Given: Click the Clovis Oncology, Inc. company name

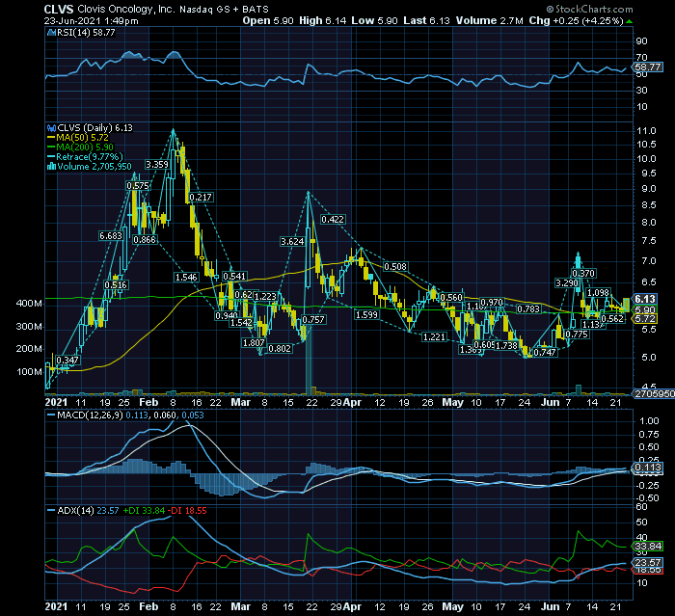Looking at the screenshot, I should click(126, 9).
